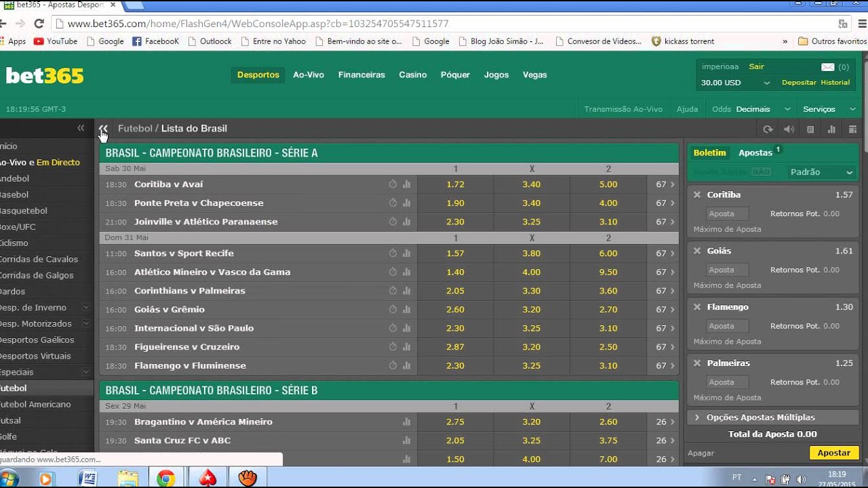Expand Desp. Motorizados in sidebar
Viewport: 868px width, 488px height.
point(86,323)
